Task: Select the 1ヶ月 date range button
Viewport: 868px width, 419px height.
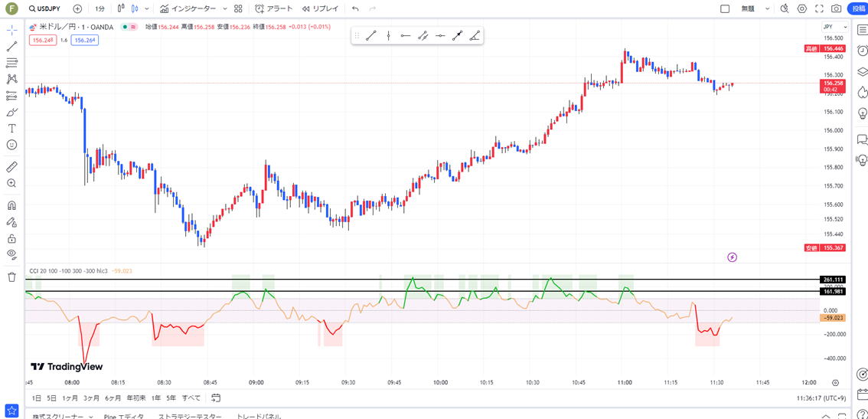Action: (x=70, y=398)
